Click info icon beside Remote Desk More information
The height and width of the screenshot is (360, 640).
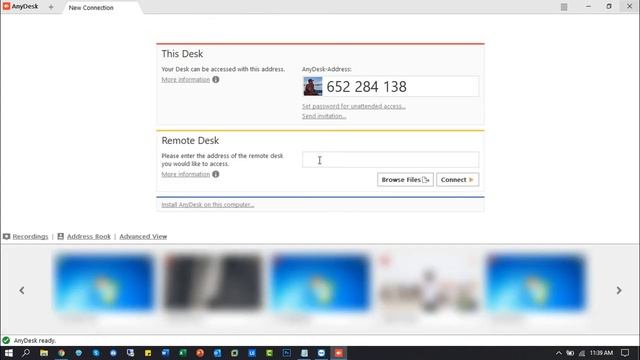[216, 174]
